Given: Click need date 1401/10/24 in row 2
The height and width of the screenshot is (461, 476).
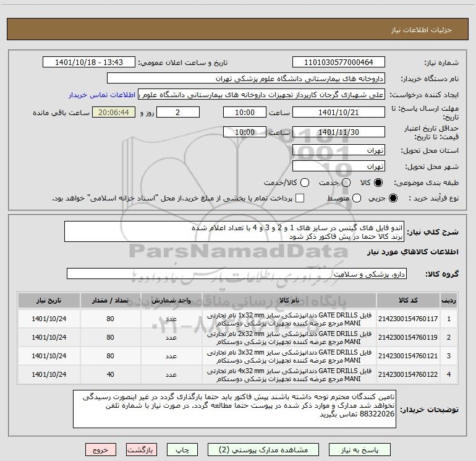Looking at the screenshot, I should coord(49,337).
